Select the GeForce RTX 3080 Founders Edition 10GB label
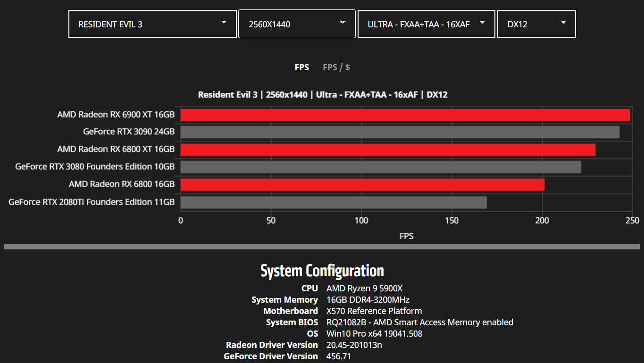Image resolution: width=644 pixels, height=363 pixels. 95,166
